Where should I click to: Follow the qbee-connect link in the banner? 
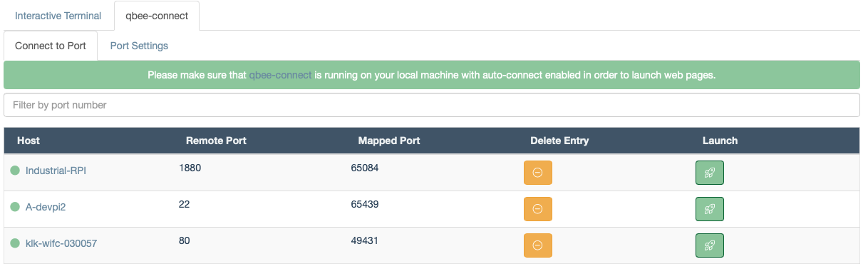[x=280, y=75]
